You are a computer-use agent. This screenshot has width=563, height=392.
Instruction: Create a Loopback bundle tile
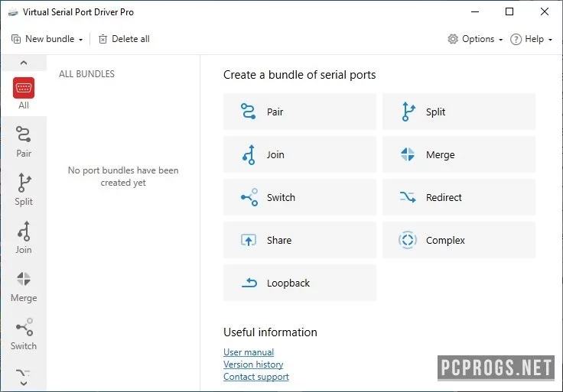[300, 283]
